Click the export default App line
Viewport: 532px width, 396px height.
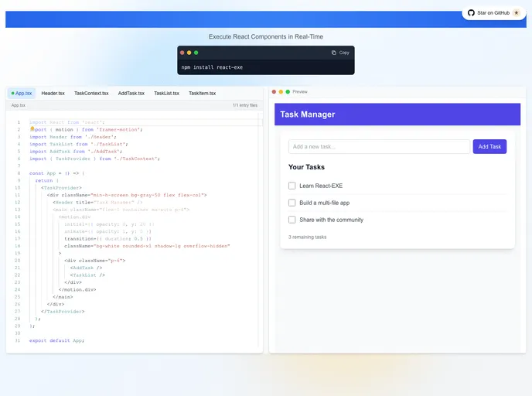56,340
